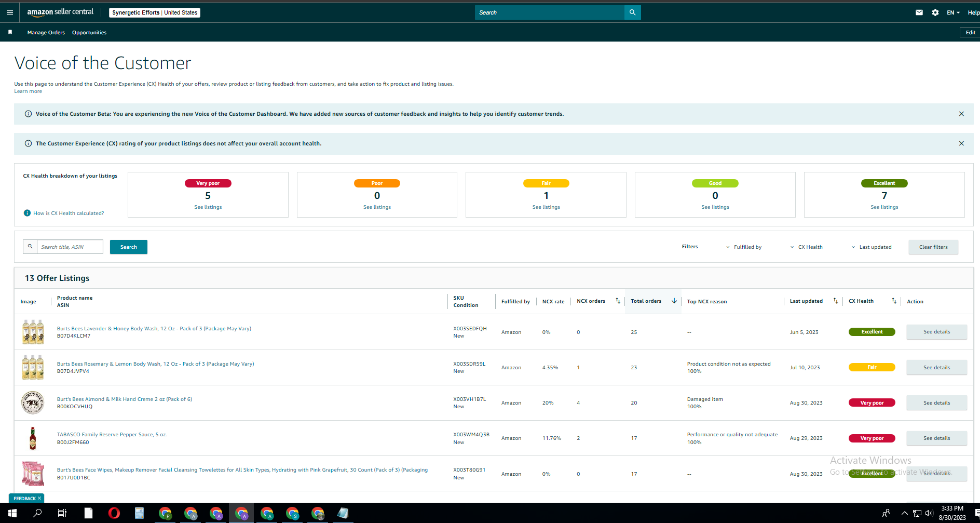Show hidden system tray icons chevron
Image resolution: width=980 pixels, height=523 pixels.
[905, 513]
